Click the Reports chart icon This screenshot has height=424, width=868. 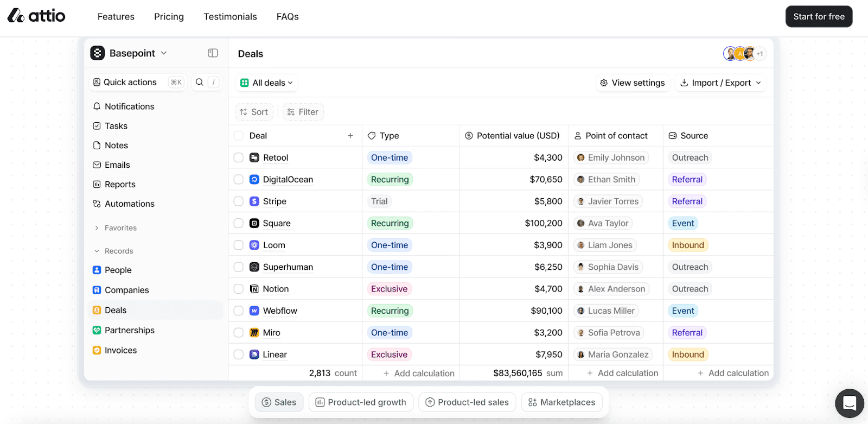97,185
